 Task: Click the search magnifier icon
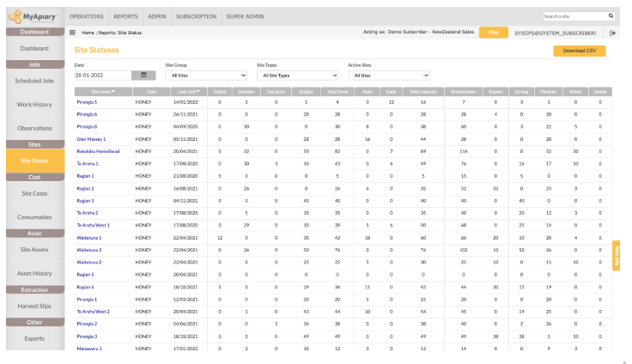tap(611, 15)
